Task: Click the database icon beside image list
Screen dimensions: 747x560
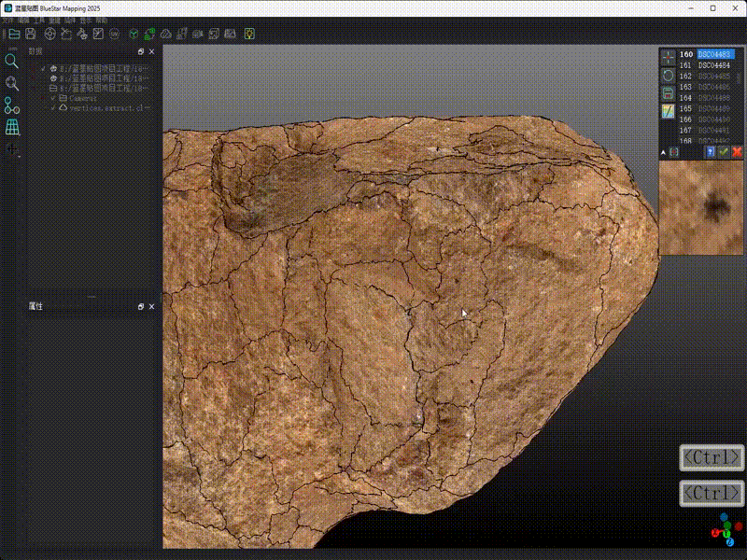Action: 668,93
